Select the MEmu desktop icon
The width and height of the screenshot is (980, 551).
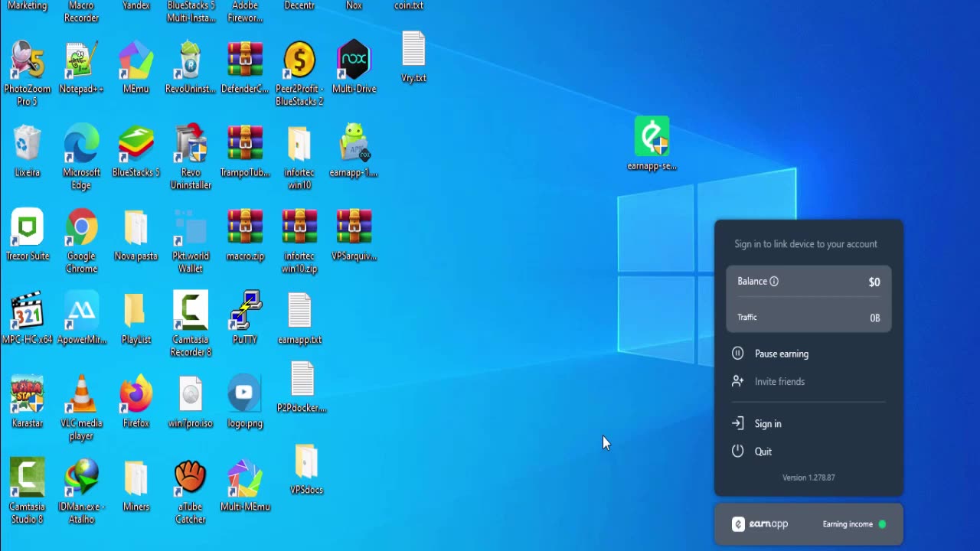click(136, 67)
